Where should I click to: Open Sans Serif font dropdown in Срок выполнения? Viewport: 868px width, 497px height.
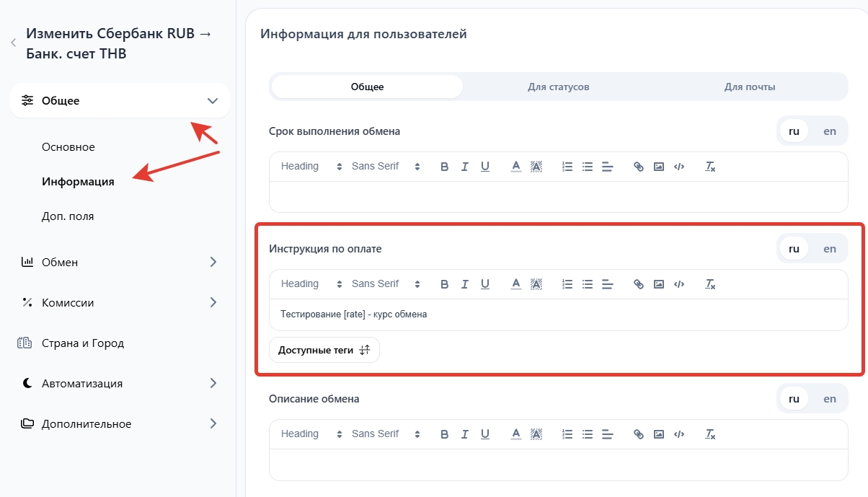tap(385, 167)
